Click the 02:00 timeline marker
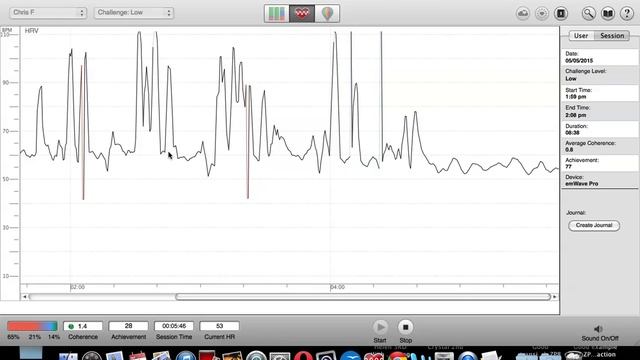Screen dimensions: 640x360 (77, 287)
